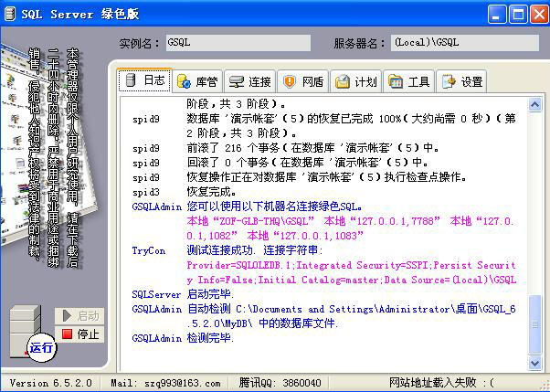The width and height of the screenshot is (550, 392).
Task: Click the Mail: szq993@163.com status entry
Action: point(165,383)
